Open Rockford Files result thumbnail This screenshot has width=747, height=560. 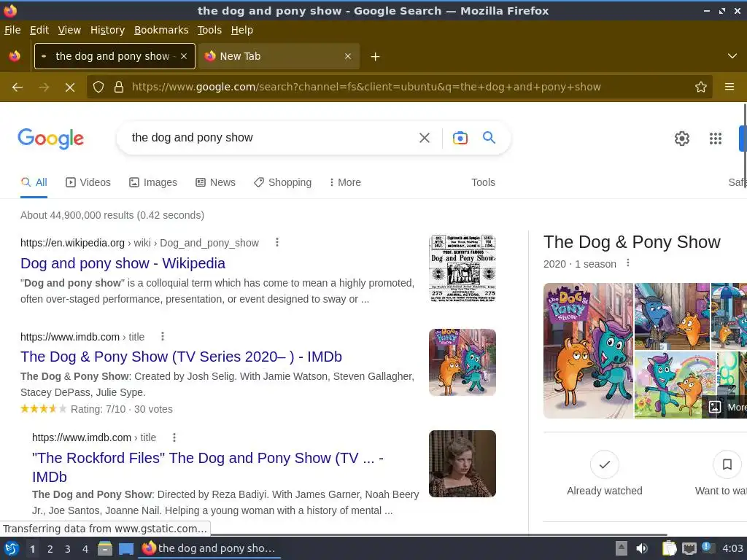click(462, 464)
